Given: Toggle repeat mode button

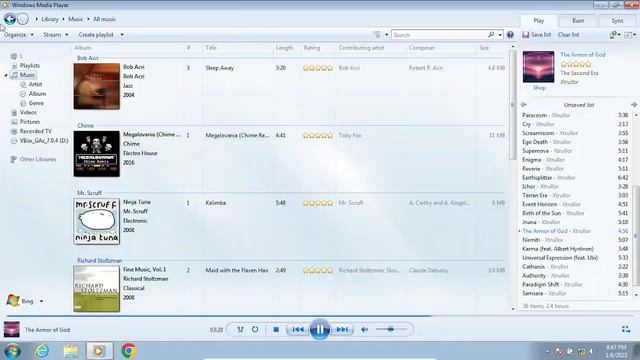Looking at the screenshot, I should [x=255, y=329].
